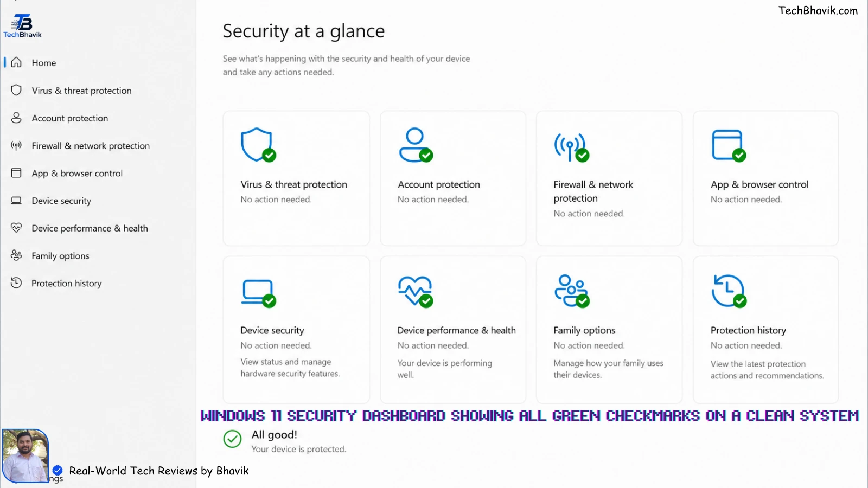Click 'Manage how your family uses their devices.' text
The height and width of the screenshot is (488, 868).
click(x=608, y=369)
